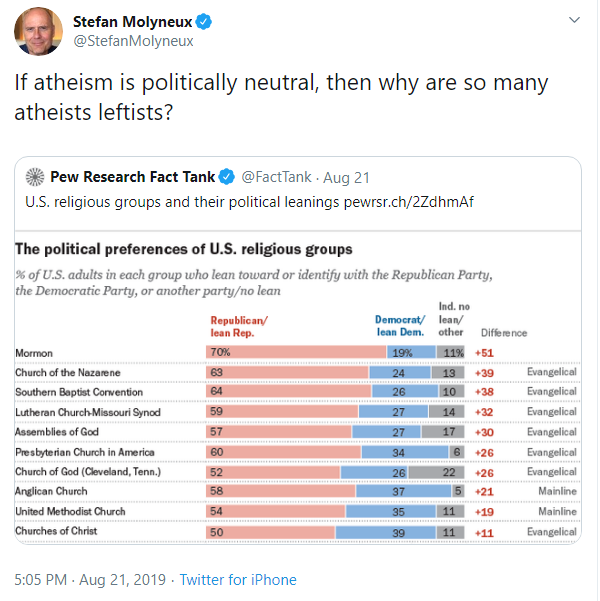Open the Pew Research Fact Tank account name
Screen dimensions: 600x601
[x=133, y=177]
